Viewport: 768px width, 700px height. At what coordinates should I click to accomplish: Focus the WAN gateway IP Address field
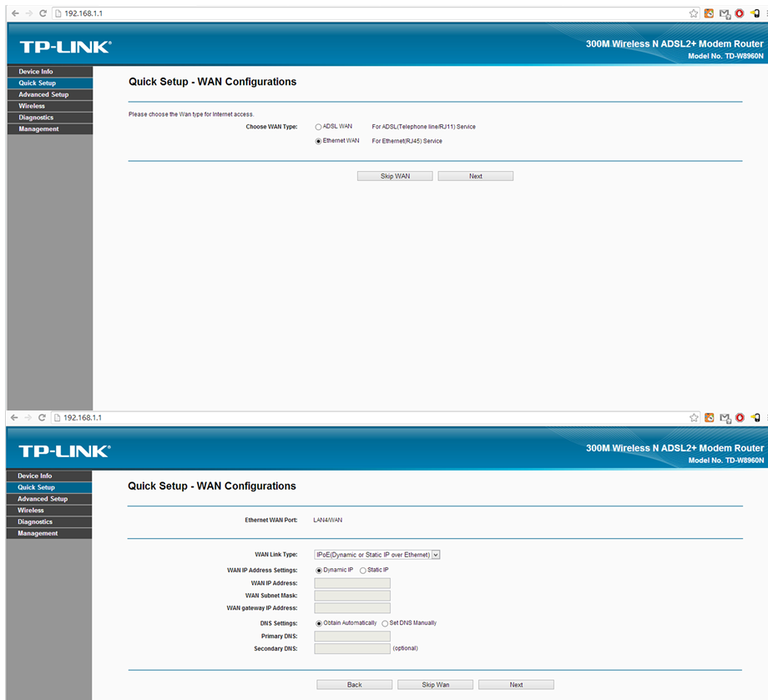352,608
